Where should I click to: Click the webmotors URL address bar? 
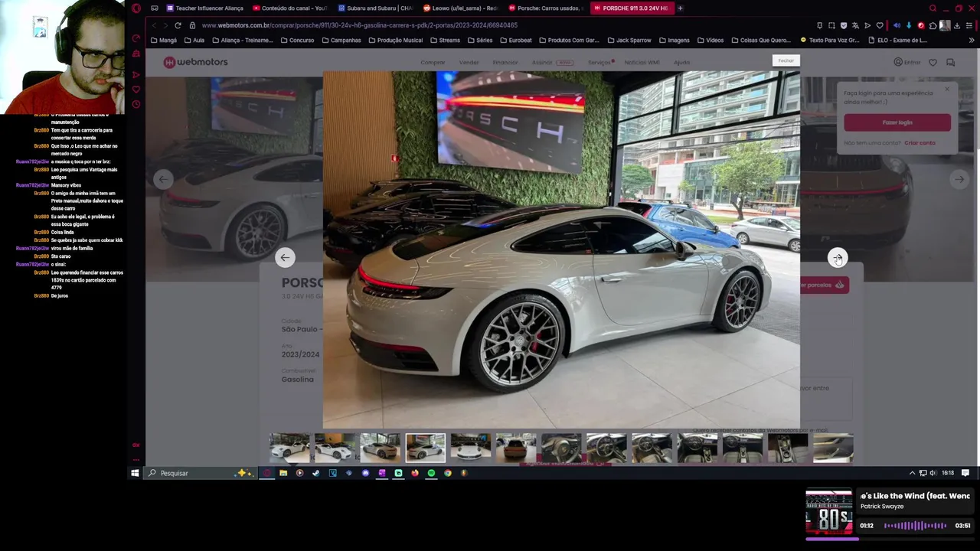tap(360, 25)
